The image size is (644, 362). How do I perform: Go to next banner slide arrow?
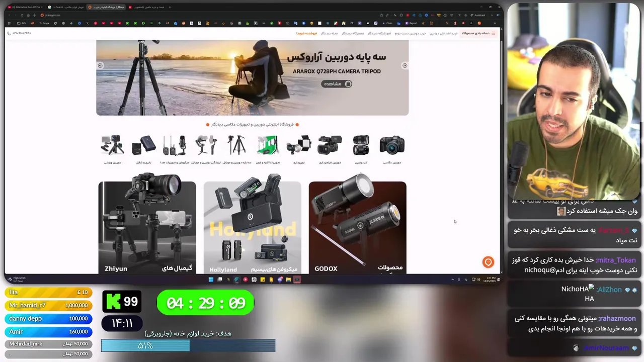point(405,65)
